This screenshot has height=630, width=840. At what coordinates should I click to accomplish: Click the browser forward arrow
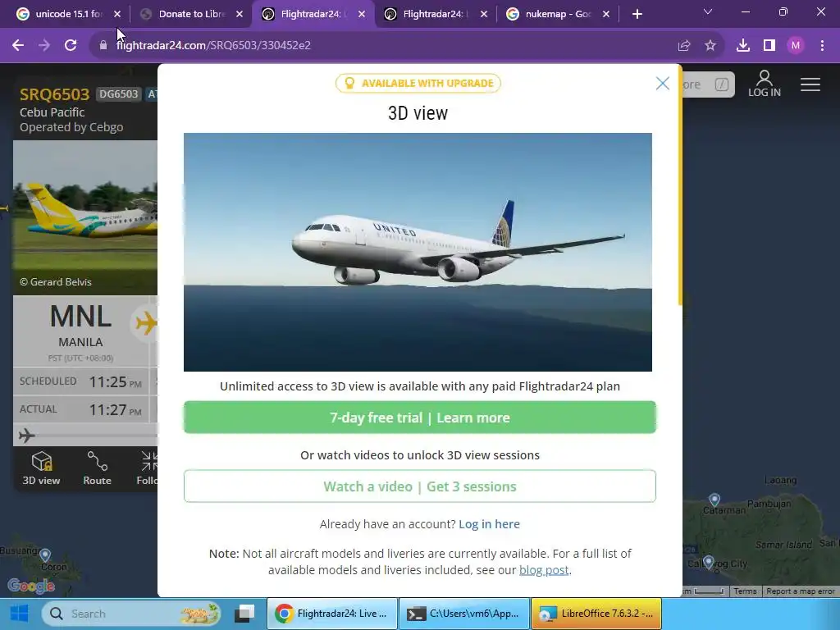44,46
